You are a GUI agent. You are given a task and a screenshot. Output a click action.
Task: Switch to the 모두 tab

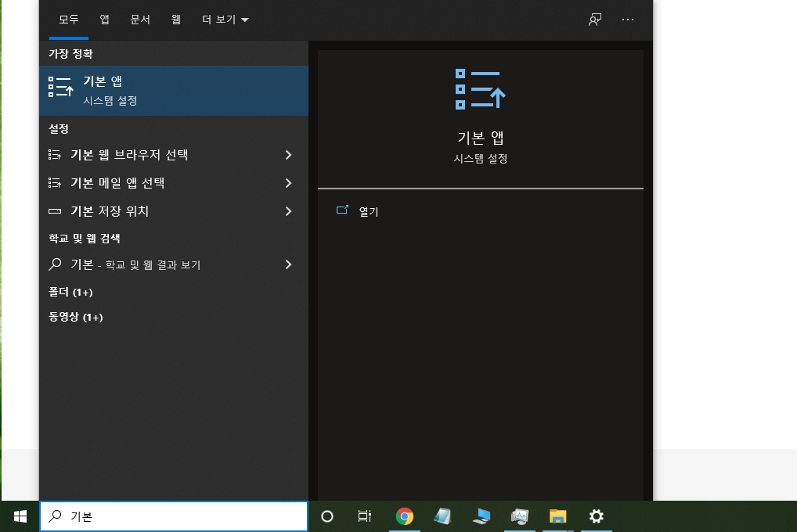pos(69,20)
